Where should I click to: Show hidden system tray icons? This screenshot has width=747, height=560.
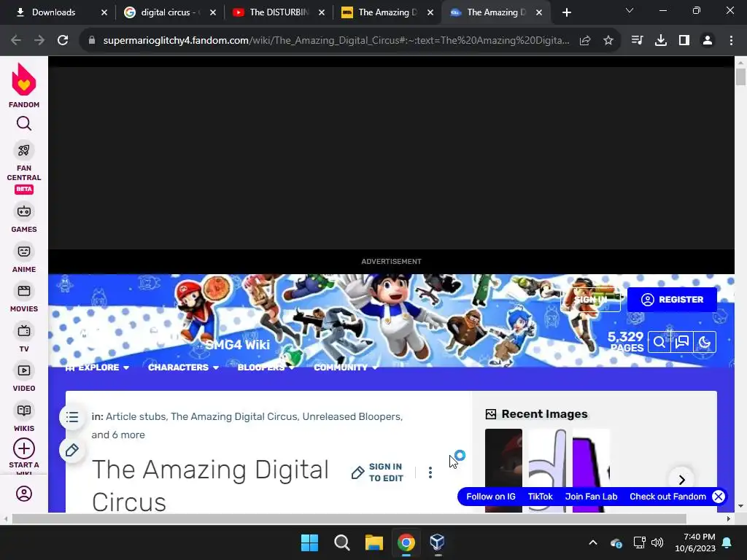tap(593, 542)
